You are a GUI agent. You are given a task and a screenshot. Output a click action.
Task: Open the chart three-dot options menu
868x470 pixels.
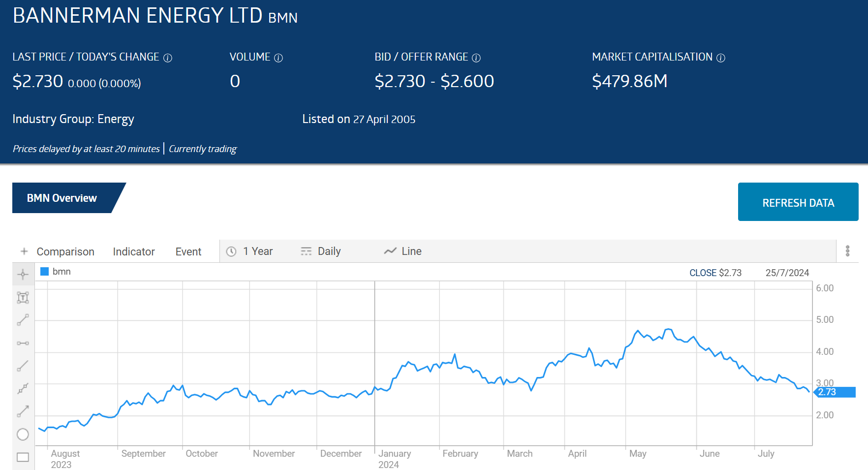click(x=847, y=251)
